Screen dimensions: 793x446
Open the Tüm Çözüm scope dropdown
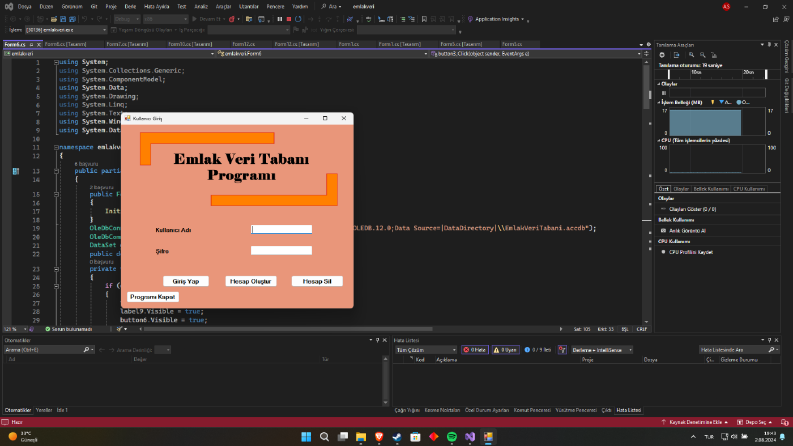(x=426, y=350)
